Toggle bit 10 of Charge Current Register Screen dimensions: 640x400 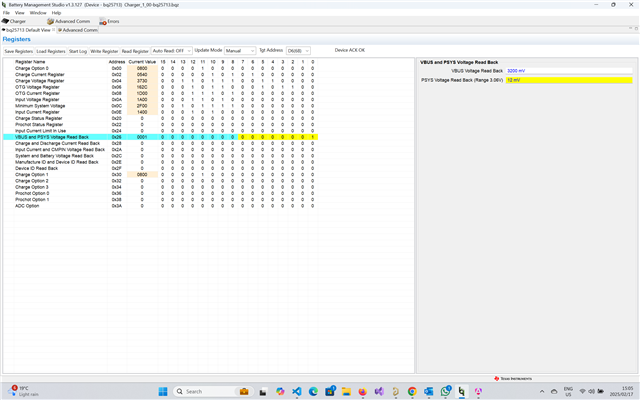pyautogui.click(x=213, y=75)
